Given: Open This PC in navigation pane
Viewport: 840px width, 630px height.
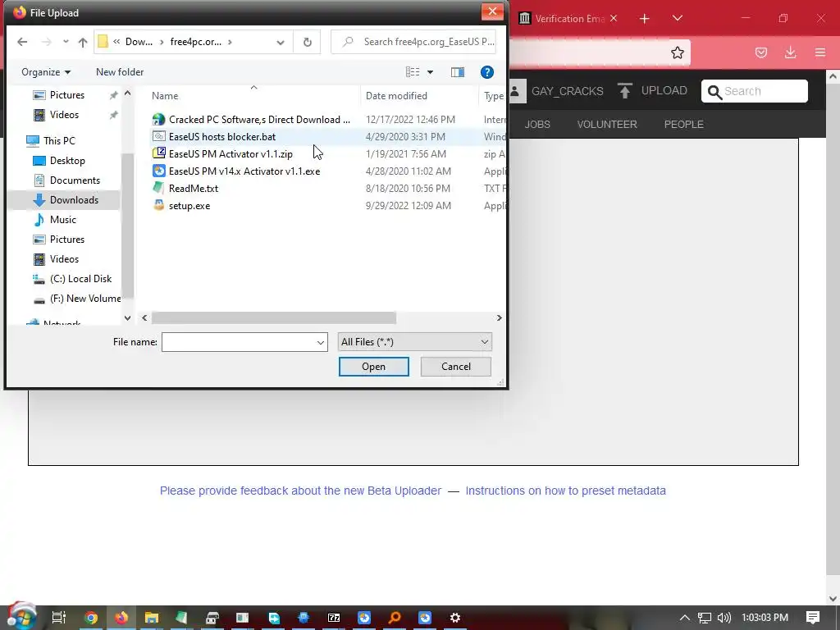Looking at the screenshot, I should pos(52,140).
